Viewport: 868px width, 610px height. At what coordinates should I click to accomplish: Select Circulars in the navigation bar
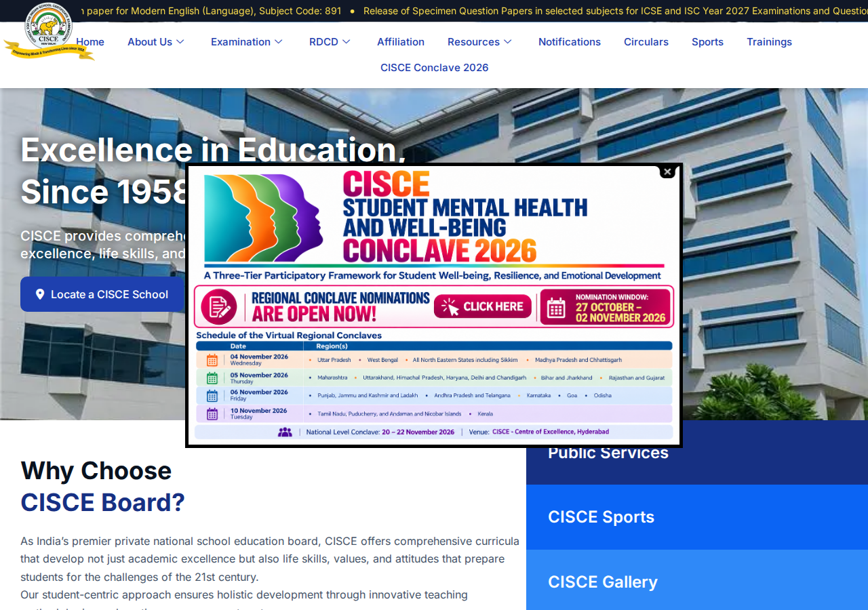tap(646, 42)
